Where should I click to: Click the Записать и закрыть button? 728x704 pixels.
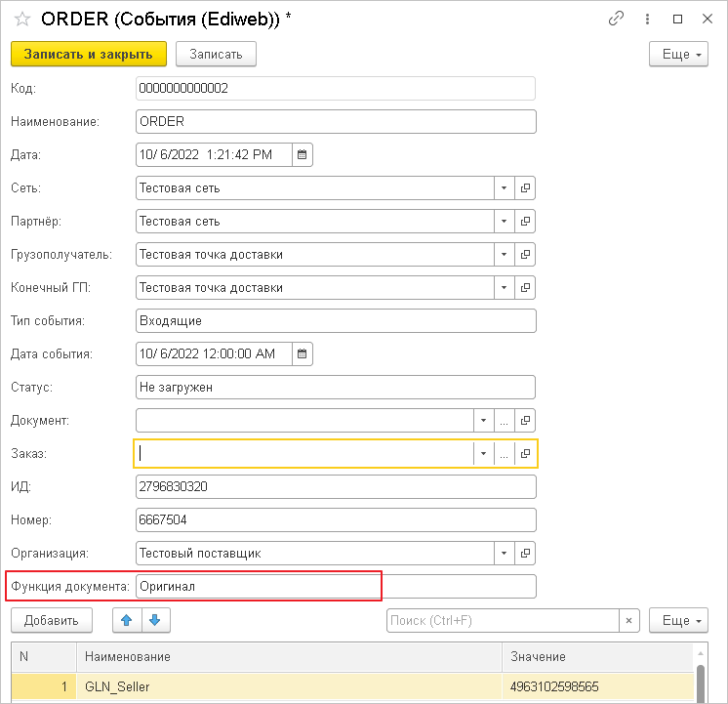coord(89,54)
